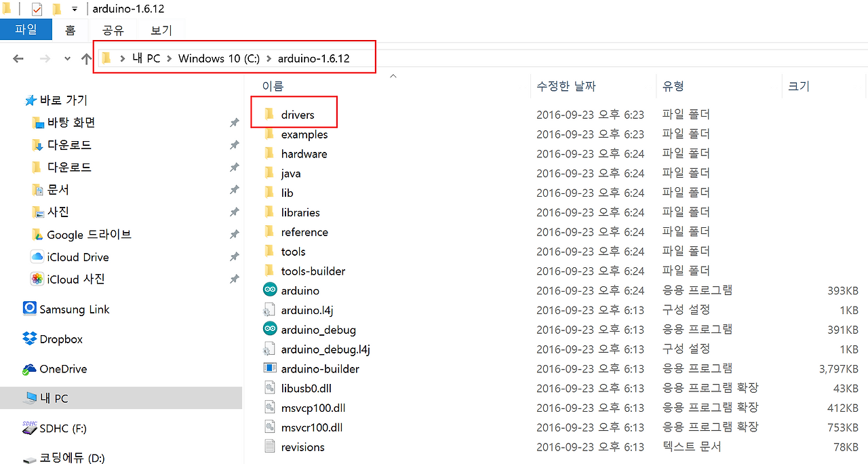Viewport: 868px width, 464px height.
Task: Click the revisions text file icon
Action: click(270, 446)
